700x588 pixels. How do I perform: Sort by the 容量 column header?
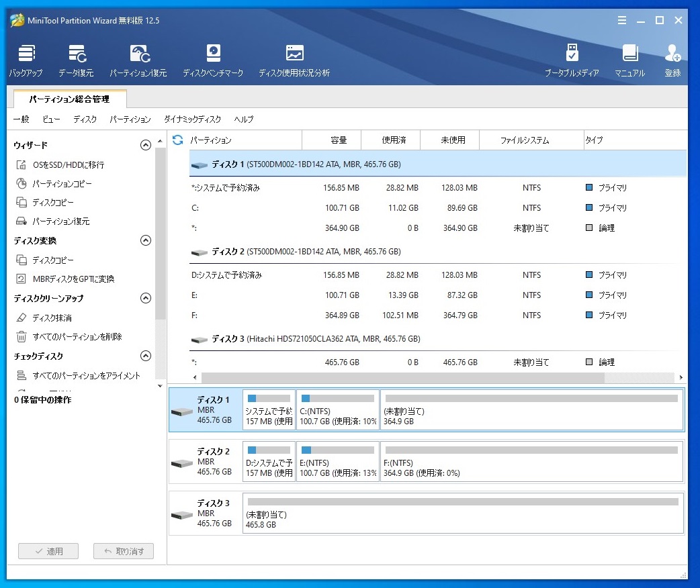[332, 140]
